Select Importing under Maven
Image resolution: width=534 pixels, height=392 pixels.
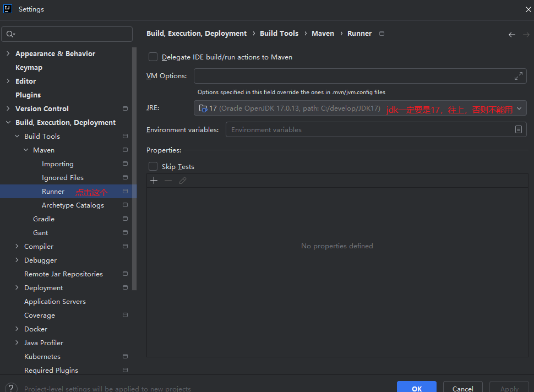pyautogui.click(x=58, y=164)
